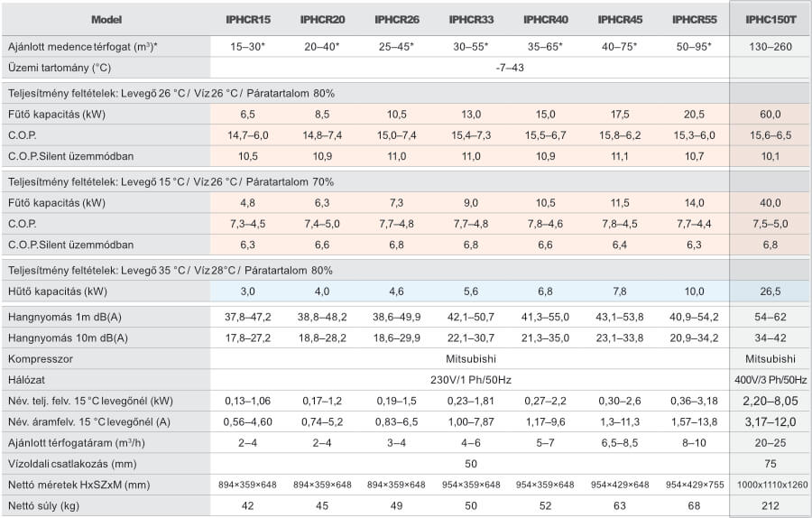Select the Hangnyomás 1m dB(A) row label

[66, 317]
